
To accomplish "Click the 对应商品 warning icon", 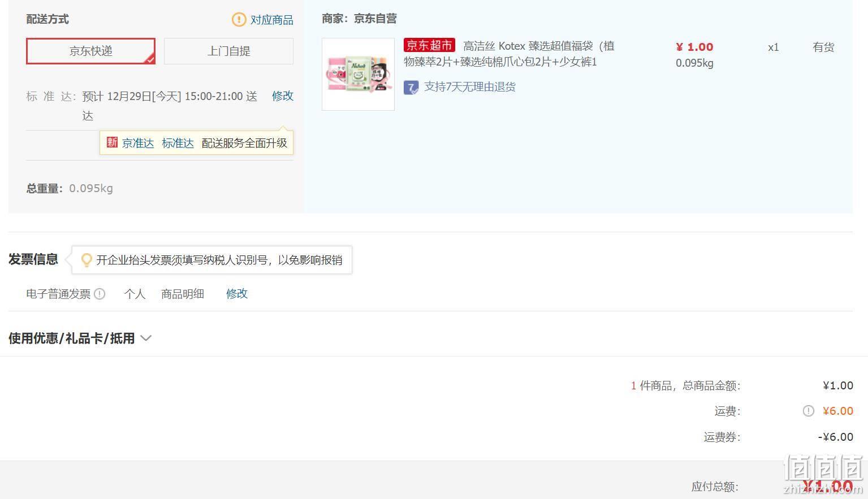I will tap(239, 20).
